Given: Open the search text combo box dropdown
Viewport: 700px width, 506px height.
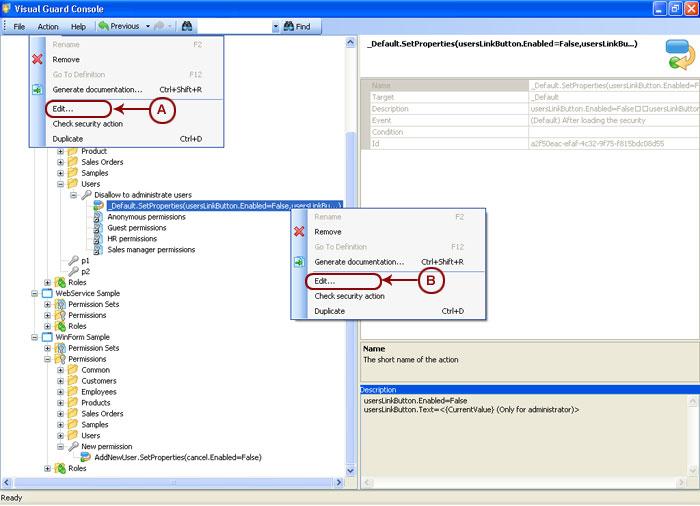Looking at the screenshot, I should 276,26.
